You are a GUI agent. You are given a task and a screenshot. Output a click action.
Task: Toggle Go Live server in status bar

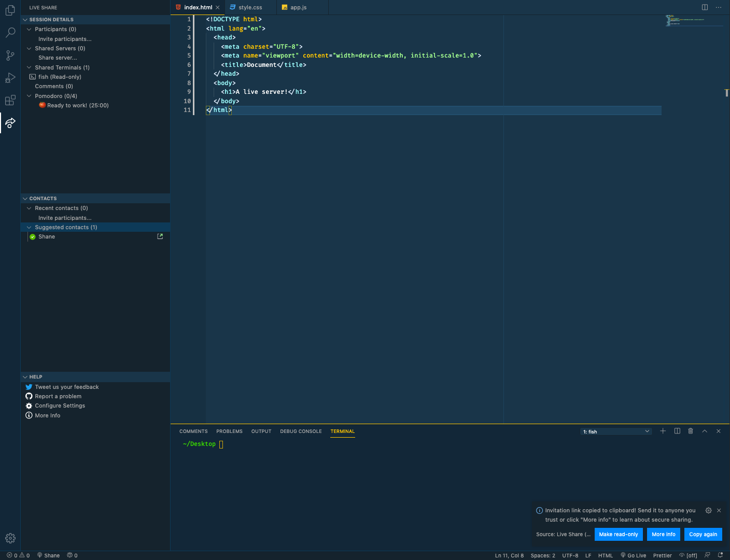[634, 555]
